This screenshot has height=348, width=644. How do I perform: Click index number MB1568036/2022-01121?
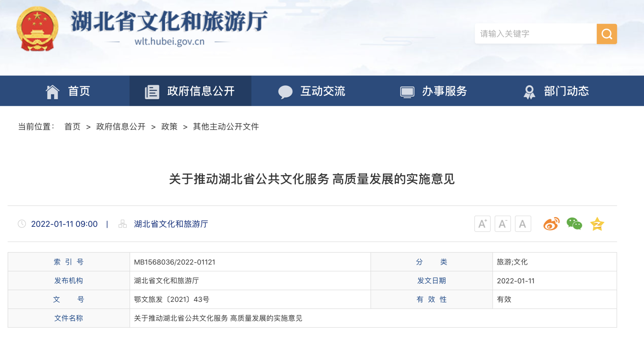[174, 262]
